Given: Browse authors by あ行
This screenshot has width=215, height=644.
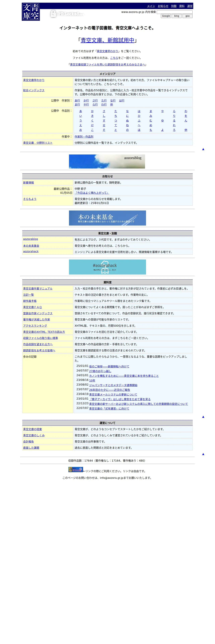Looking at the screenshot, I should [x=77, y=100].
